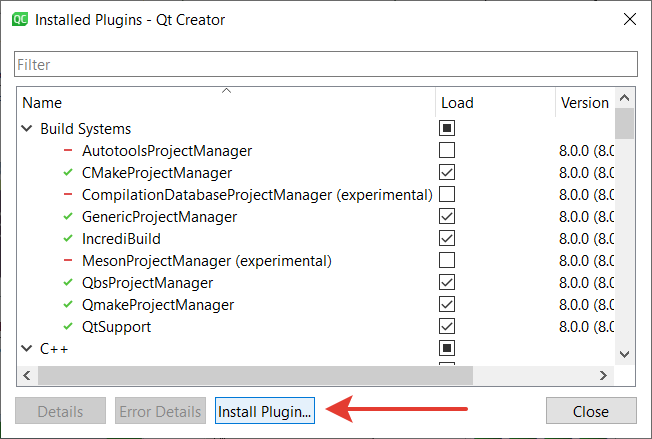Uncheck the GenericProjectManager load checkbox
This screenshot has height=439, width=652.
447,217
